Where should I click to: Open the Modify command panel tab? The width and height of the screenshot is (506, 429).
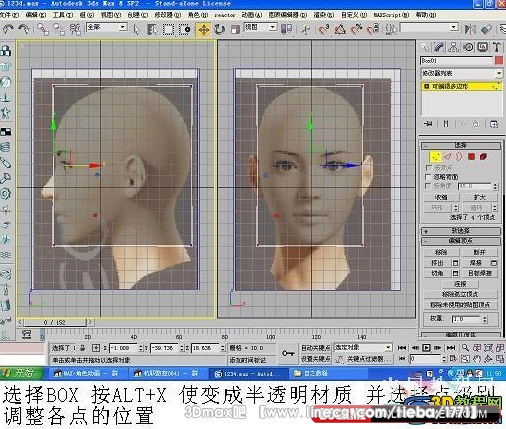(439, 47)
